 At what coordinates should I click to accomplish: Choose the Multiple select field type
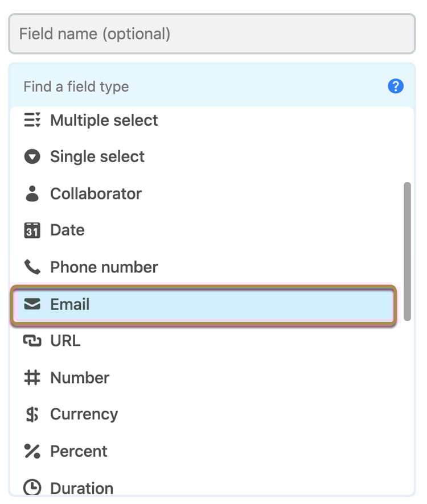pos(104,120)
